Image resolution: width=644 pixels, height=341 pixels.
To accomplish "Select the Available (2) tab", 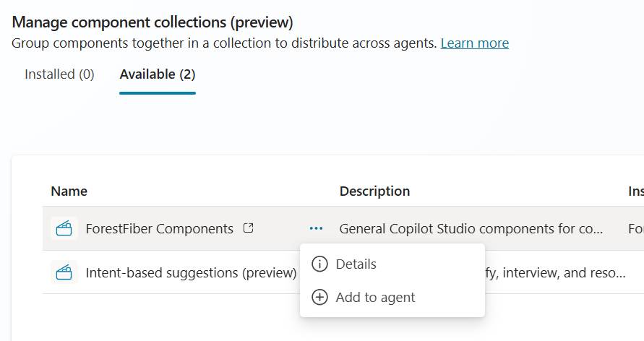I will pos(157,74).
